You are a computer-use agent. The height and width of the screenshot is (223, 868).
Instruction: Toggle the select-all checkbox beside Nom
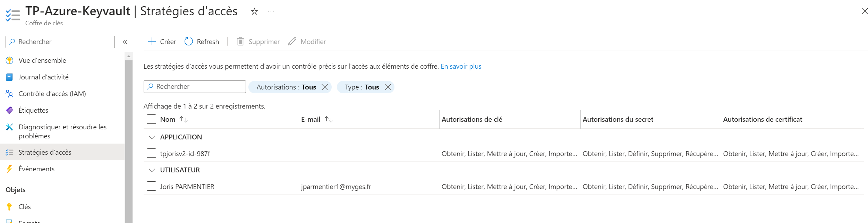pyautogui.click(x=151, y=119)
